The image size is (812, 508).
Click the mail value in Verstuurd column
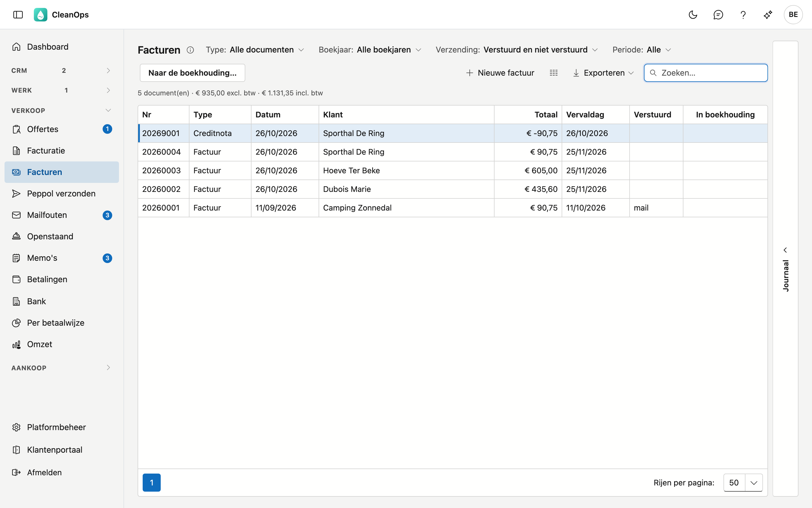pyautogui.click(x=641, y=208)
